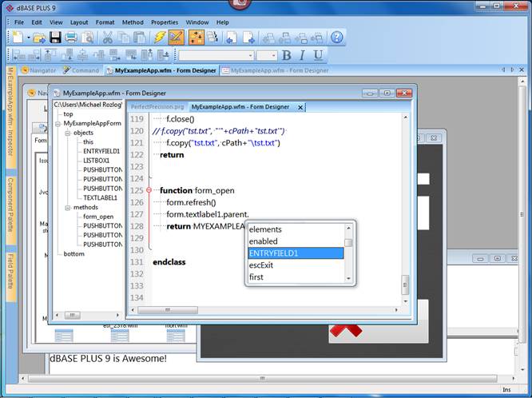Open the Component Palette side panel

click(10, 201)
